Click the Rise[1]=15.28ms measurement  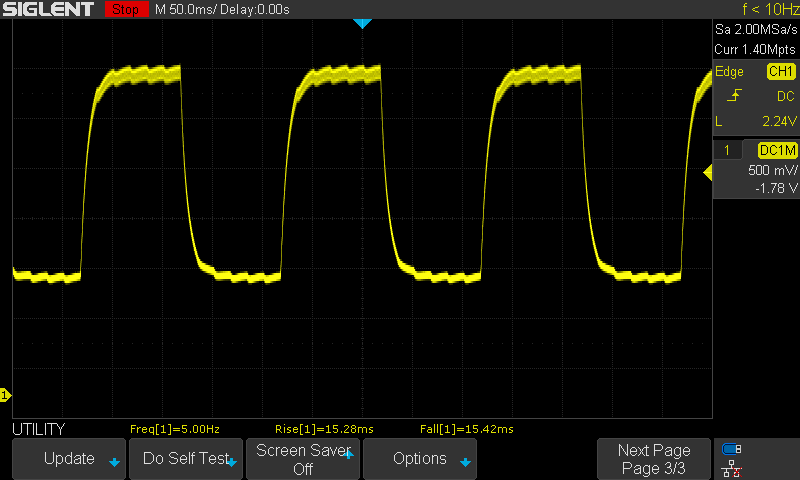point(324,429)
